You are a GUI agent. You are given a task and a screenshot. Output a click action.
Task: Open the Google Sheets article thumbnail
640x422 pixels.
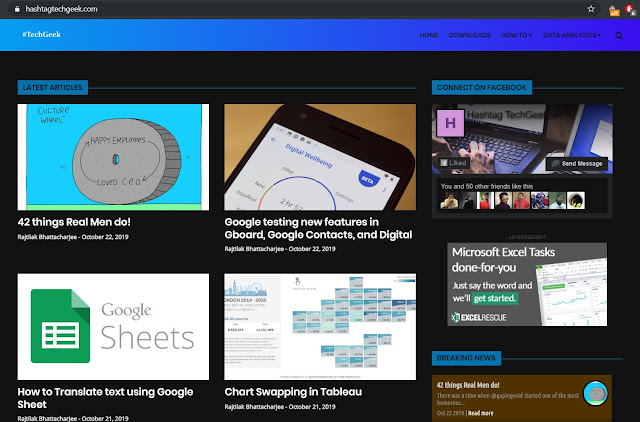[113, 326]
